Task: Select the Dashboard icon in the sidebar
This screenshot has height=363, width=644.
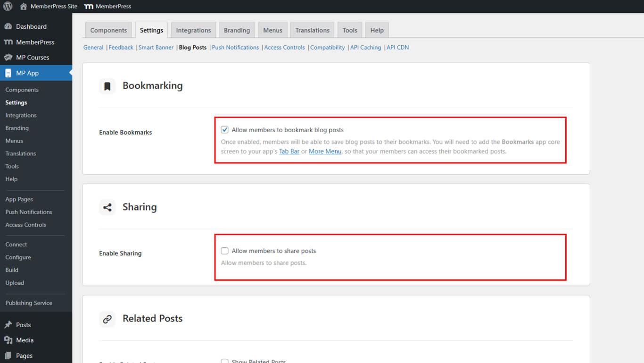Action: click(9, 26)
